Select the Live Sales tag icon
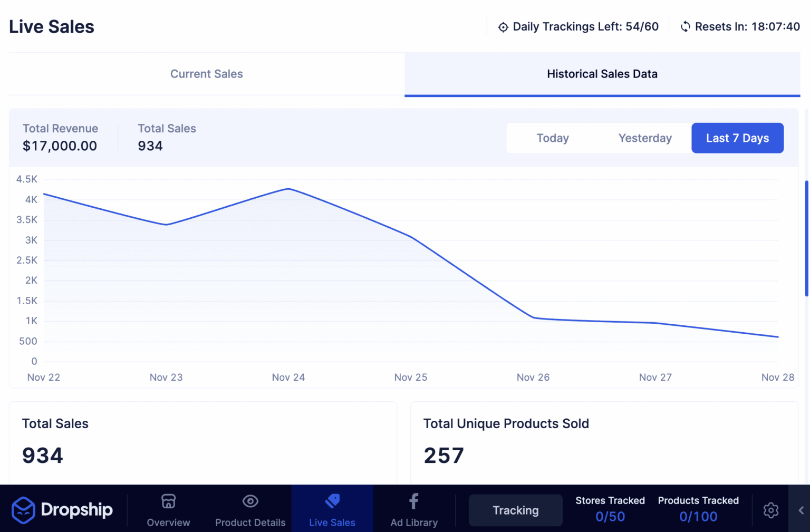Image resolution: width=810 pixels, height=532 pixels. (332, 501)
